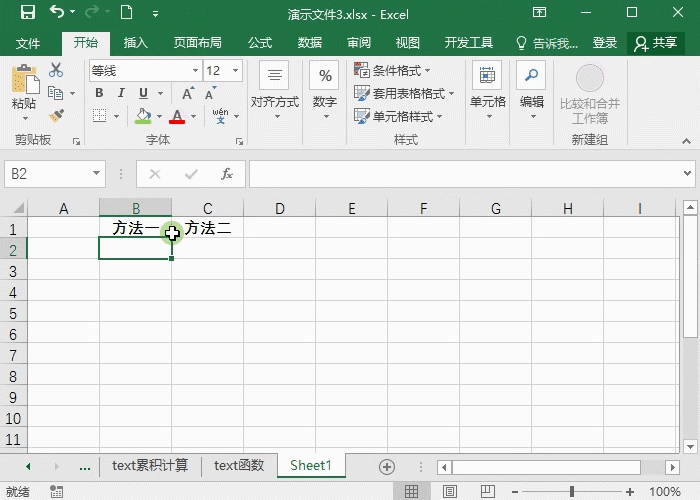
Task: Cut selection with scissors icon
Action: tap(56, 70)
